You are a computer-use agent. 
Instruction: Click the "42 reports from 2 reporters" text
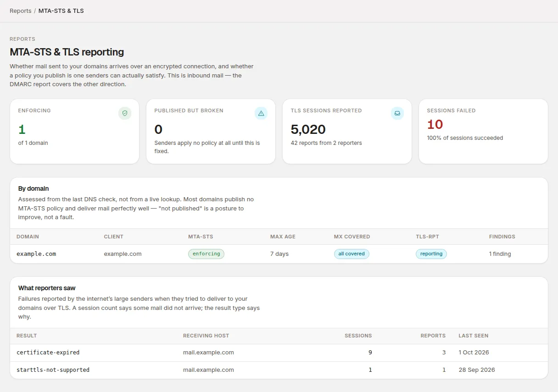point(326,143)
